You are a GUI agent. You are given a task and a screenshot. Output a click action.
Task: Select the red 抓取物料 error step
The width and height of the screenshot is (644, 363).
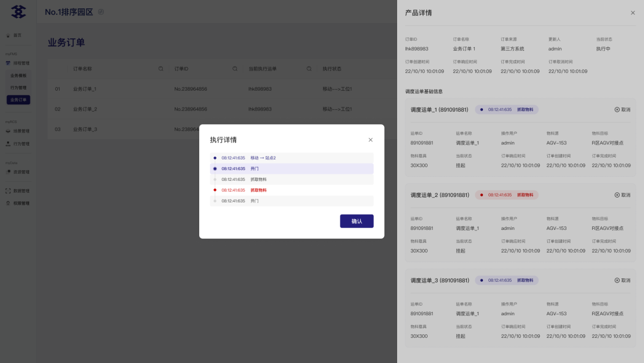[258, 190]
